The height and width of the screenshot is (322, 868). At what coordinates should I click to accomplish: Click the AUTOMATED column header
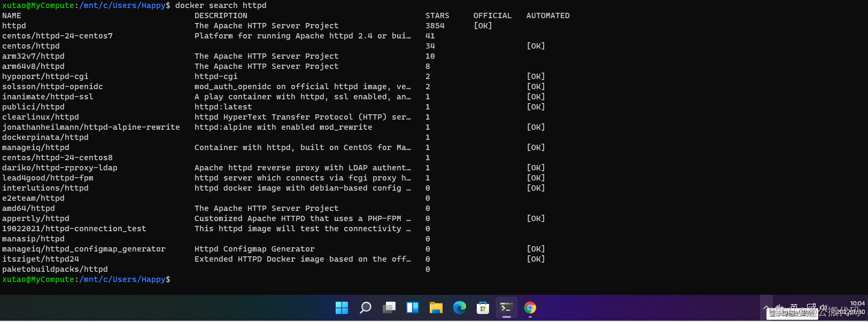click(548, 15)
